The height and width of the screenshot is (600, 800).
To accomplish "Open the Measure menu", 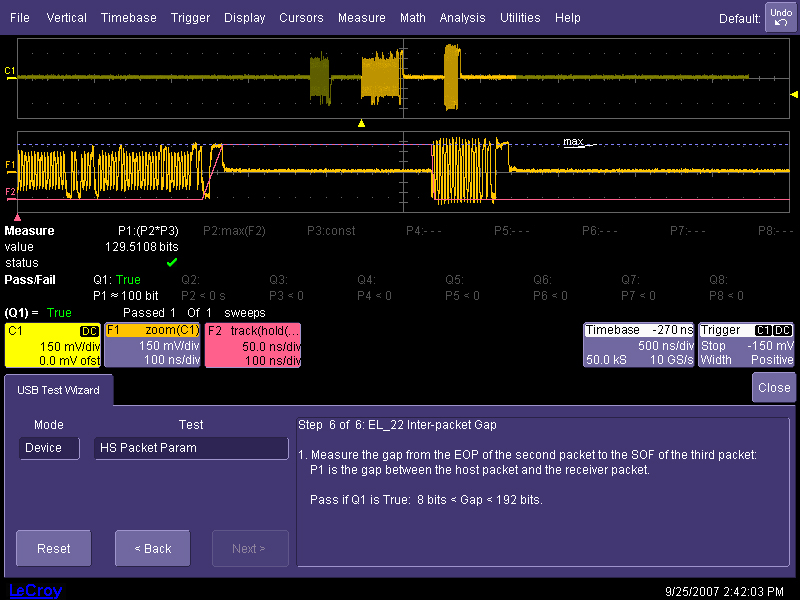I will coord(361,18).
